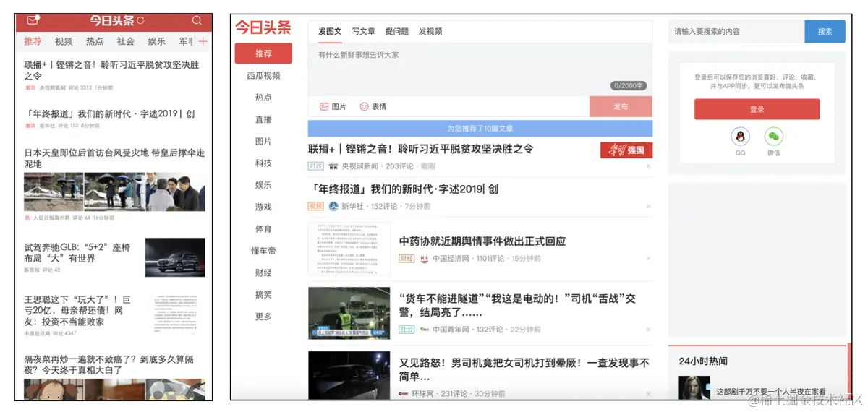Open 搞笑 in the desktop sidebar
Image resolution: width=868 pixels, height=412 pixels.
(x=263, y=295)
